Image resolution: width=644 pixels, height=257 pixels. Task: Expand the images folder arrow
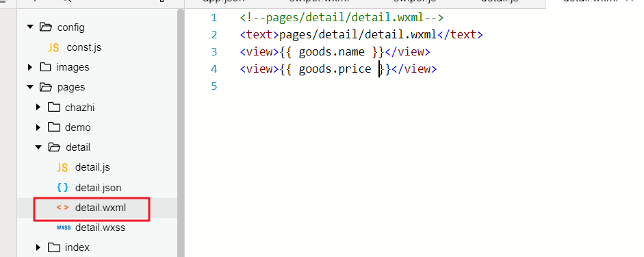(x=30, y=67)
